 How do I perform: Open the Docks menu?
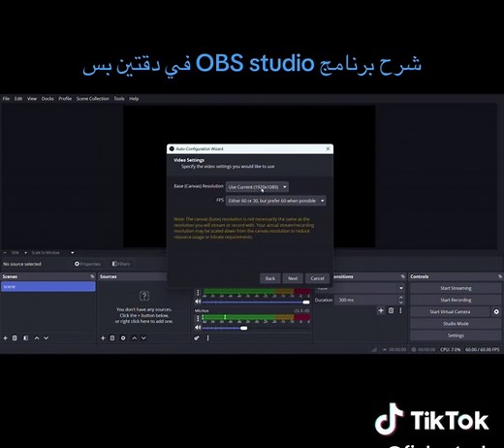point(47,99)
